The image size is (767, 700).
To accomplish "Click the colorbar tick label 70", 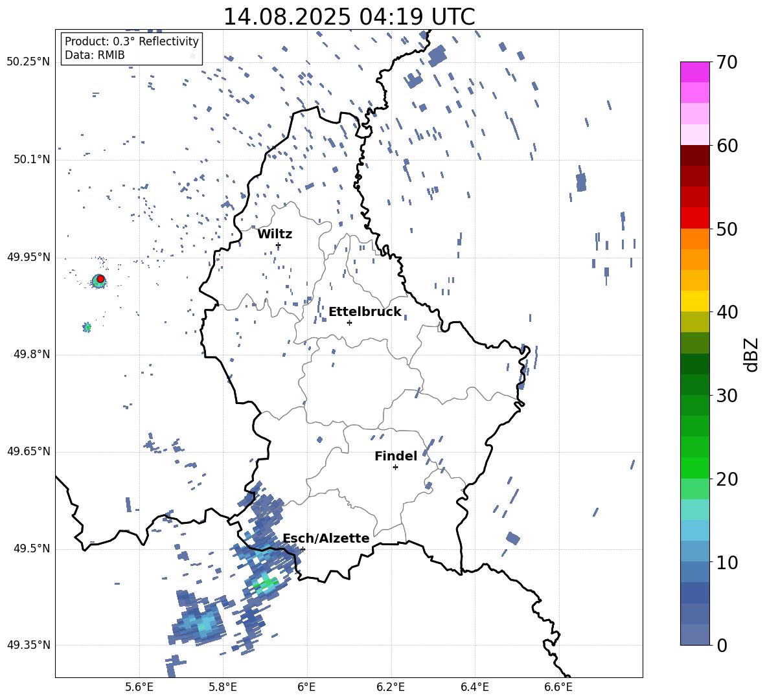I will tap(727, 63).
